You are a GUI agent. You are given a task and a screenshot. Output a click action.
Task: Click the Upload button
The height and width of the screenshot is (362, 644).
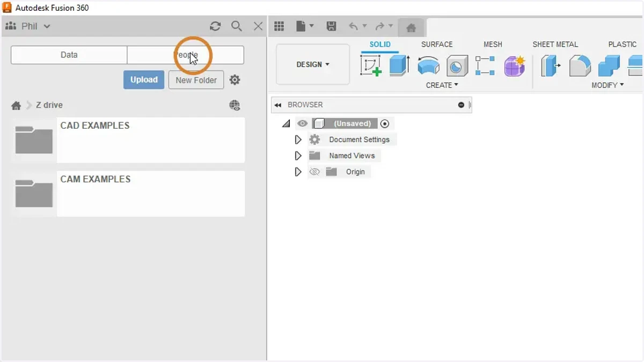144,80
